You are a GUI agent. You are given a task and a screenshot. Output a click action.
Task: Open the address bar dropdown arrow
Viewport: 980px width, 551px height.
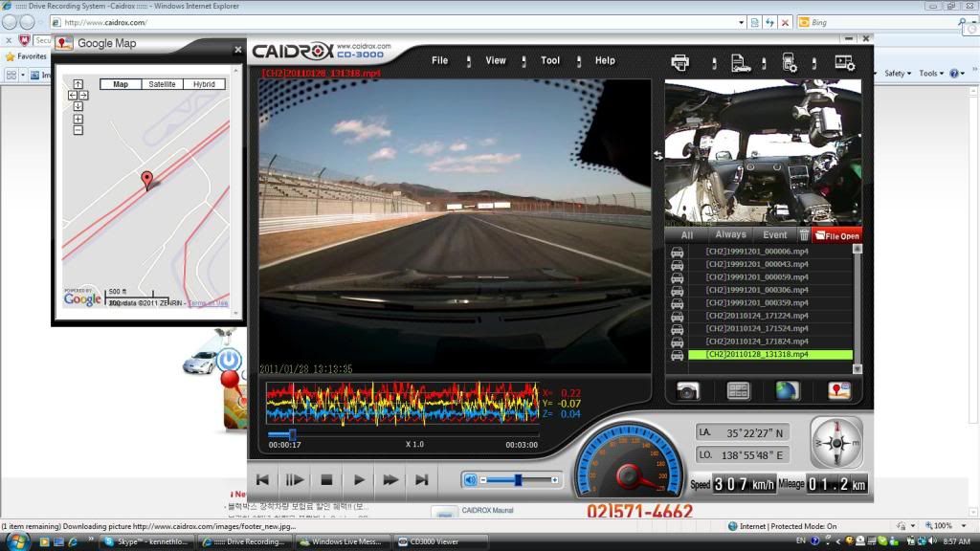tap(742, 23)
